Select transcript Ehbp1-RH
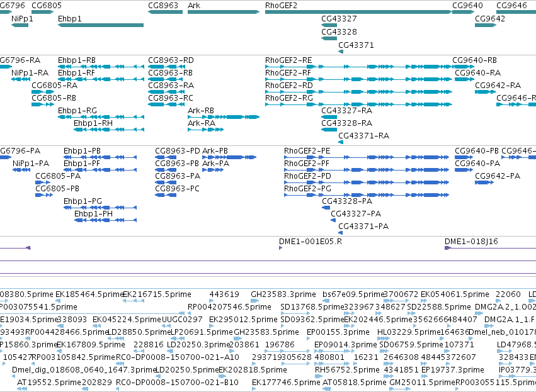536x392 pixels. [x=109, y=130]
